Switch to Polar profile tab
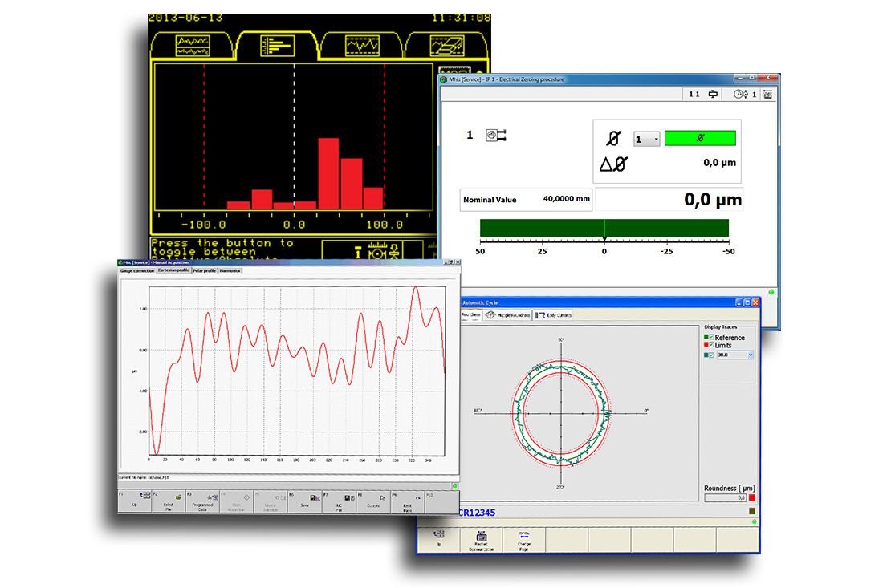This screenshot has width=883, height=588. [205, 270]
